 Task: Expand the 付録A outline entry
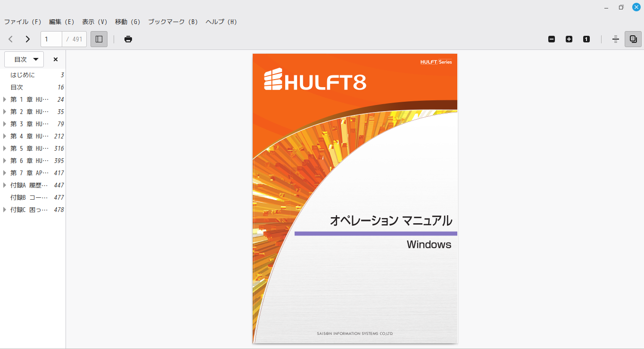point(5,185)
